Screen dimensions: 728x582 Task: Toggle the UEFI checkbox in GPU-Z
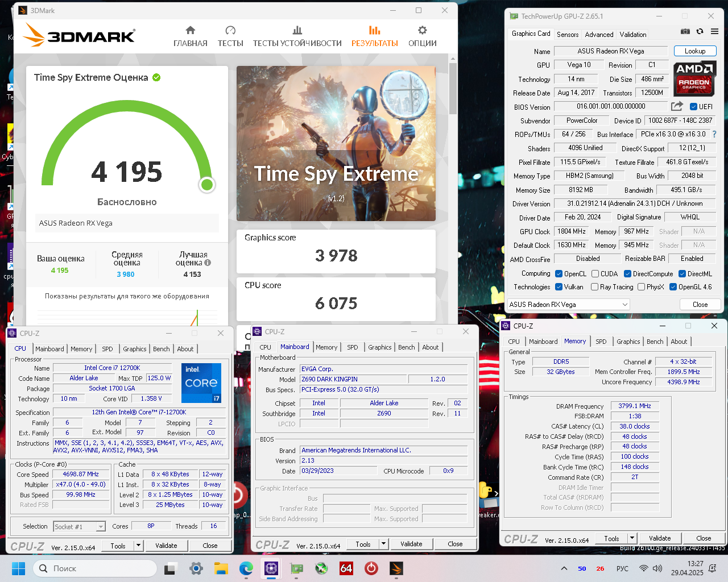coord(693,106)
